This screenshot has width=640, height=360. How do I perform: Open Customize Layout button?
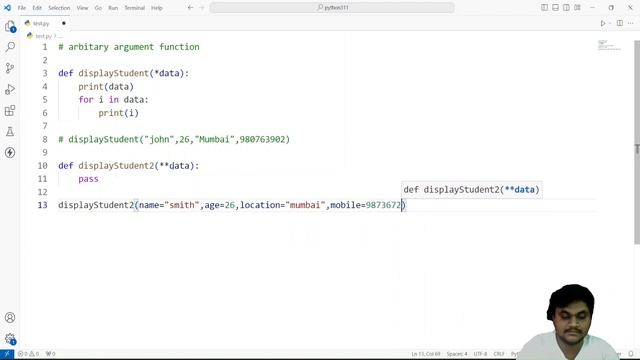tap(577, 7)
